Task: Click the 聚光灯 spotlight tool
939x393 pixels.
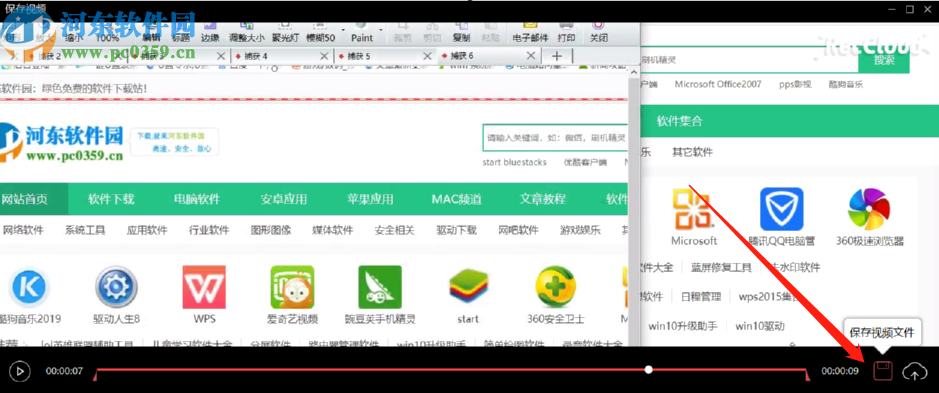Action: (x=285, y=32)
